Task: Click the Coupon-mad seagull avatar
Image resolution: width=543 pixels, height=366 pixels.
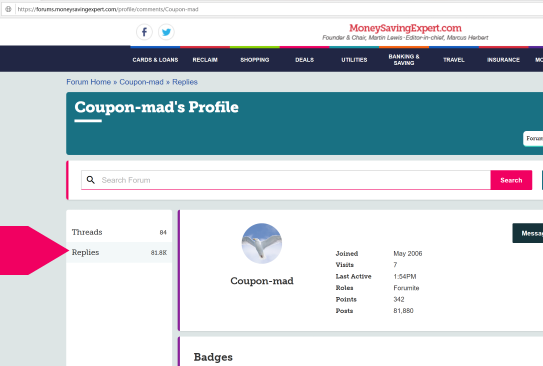Action: point(261,243)
